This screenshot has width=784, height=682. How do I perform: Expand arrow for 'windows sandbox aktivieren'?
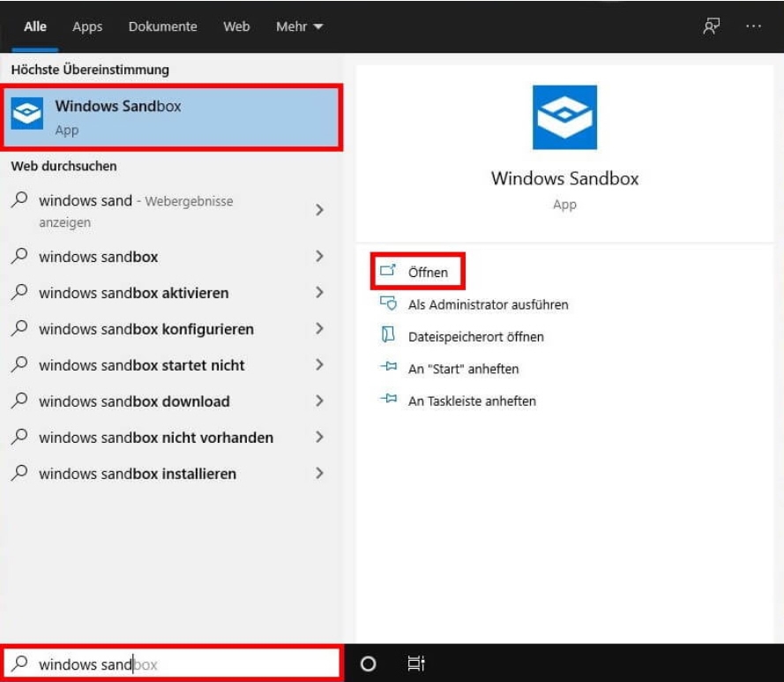(319, 292)
